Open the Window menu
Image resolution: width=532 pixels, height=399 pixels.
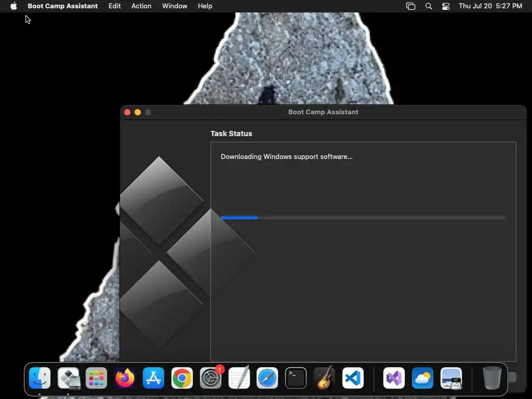[x=175, y=6]
